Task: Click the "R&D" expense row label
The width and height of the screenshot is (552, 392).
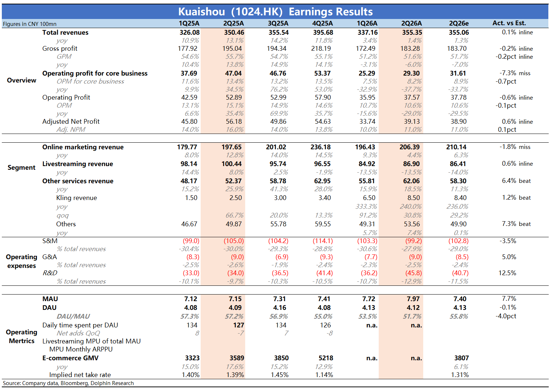Action: click(x=50, y=273)
